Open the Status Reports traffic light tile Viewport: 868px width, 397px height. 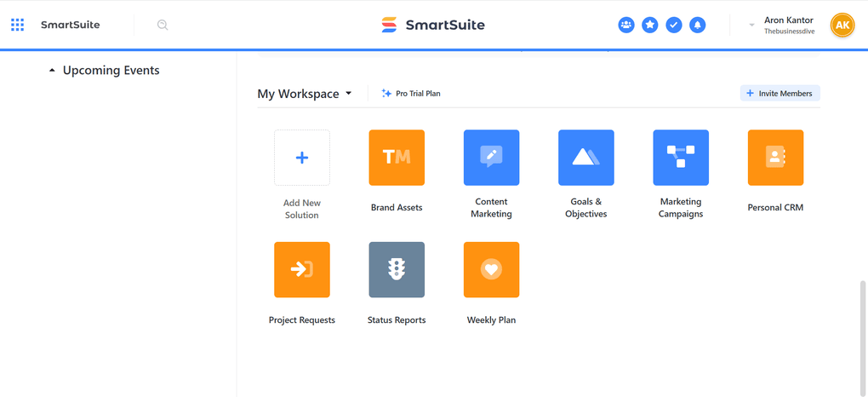point(397,269)
